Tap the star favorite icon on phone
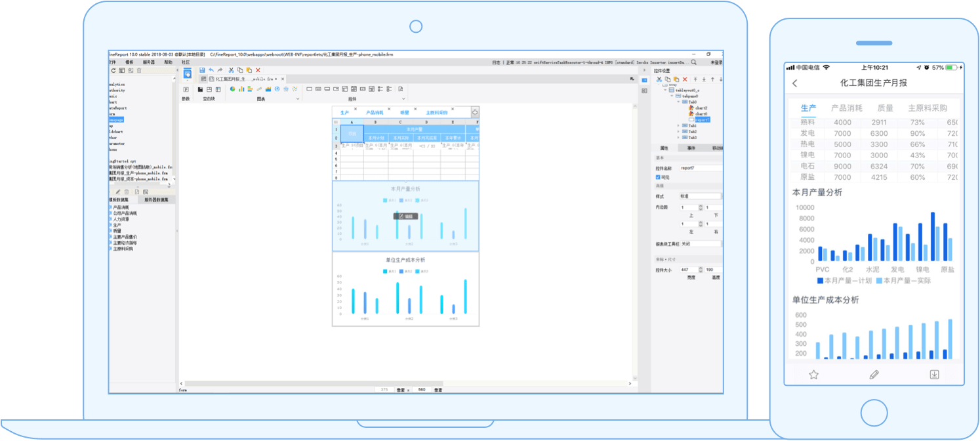Screen dimensions: 980x441 coord(813,375)
